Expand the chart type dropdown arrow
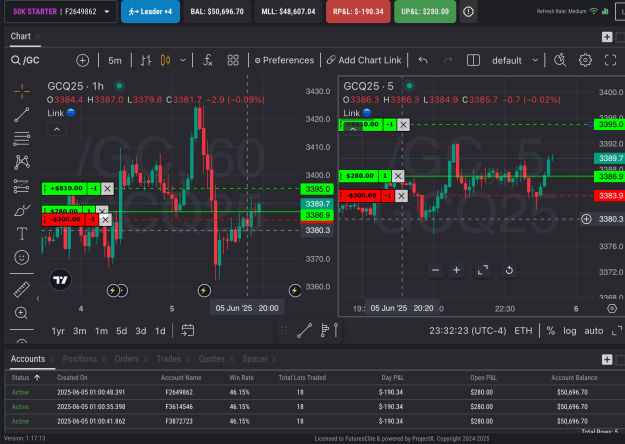 [x=183, y=61]
